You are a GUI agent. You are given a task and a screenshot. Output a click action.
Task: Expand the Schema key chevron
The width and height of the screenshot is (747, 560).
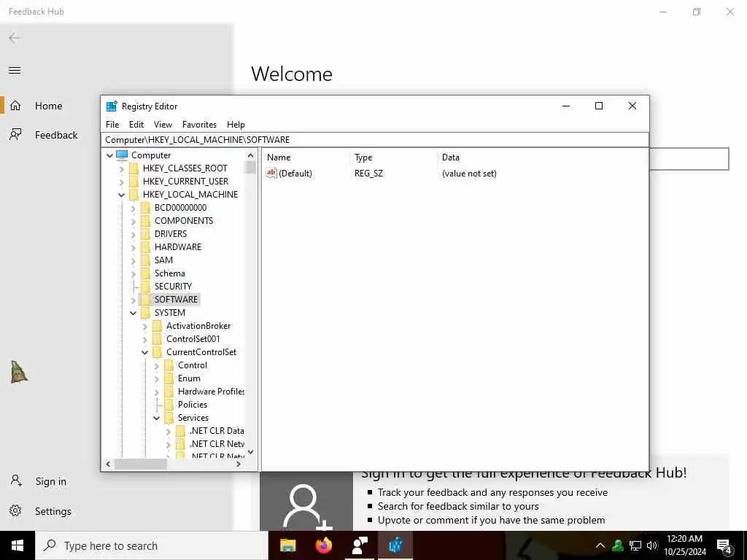tap(133, 273)
